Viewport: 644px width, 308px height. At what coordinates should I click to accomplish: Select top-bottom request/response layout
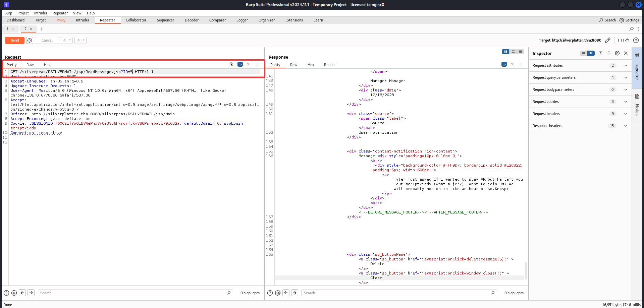coord(513,52)
